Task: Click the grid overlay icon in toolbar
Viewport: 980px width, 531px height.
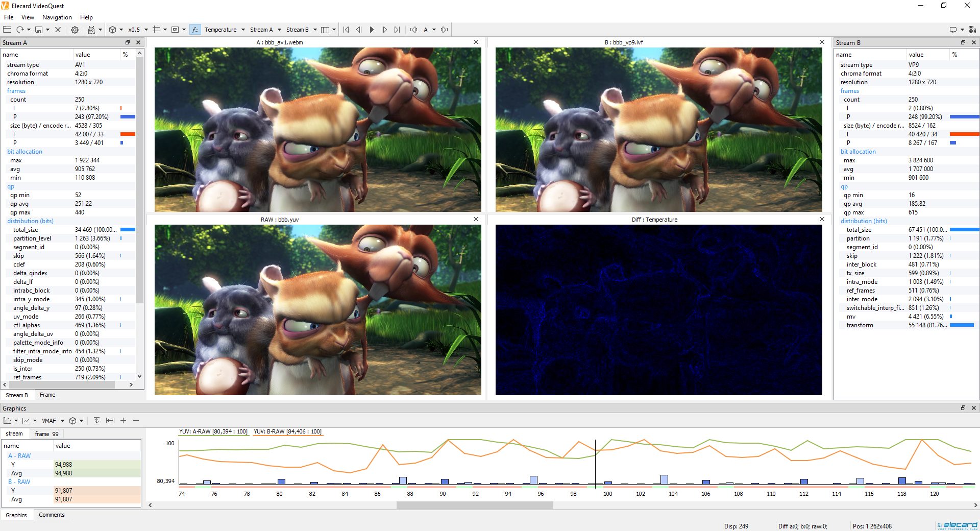Action: tap(156, 29)
